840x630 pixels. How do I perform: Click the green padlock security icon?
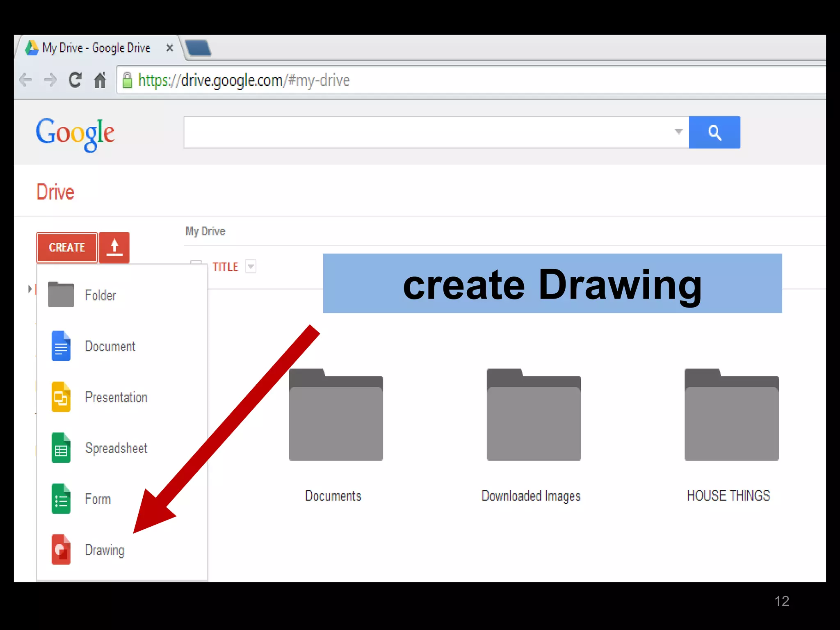[x=128, y=80]
